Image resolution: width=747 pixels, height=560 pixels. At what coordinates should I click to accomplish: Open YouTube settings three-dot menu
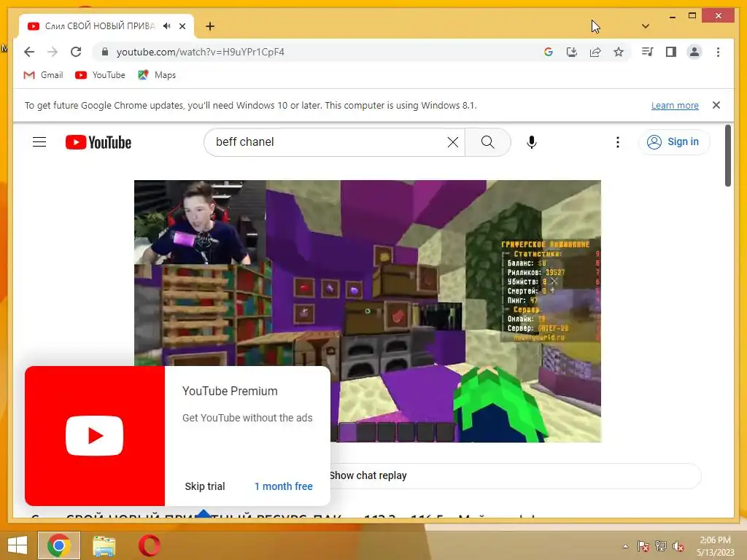(617, 142)
